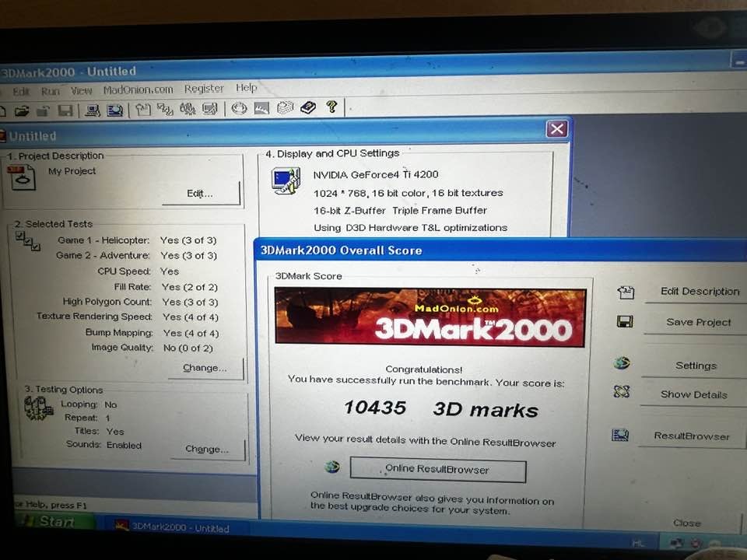Open the View menu
The height and width of the screenshot is (560, 747).
point(82,90)
